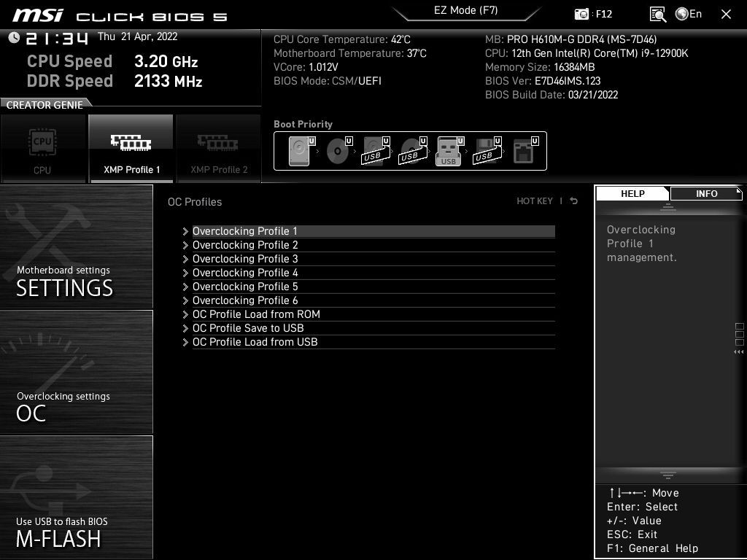The width and height of the screenshot is (747, 560).
Task: Switch to EZ Mode (F7)
Action: click(x=465, y=10)
